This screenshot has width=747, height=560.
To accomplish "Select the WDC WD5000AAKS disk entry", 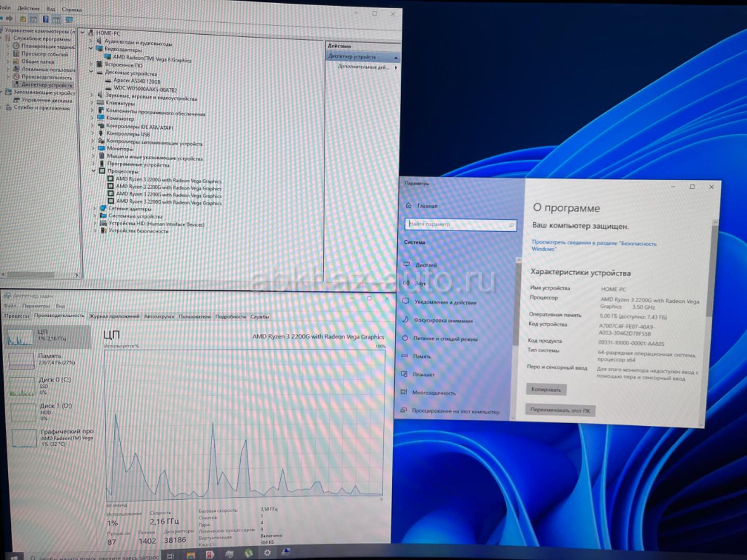I will (145, 89).
